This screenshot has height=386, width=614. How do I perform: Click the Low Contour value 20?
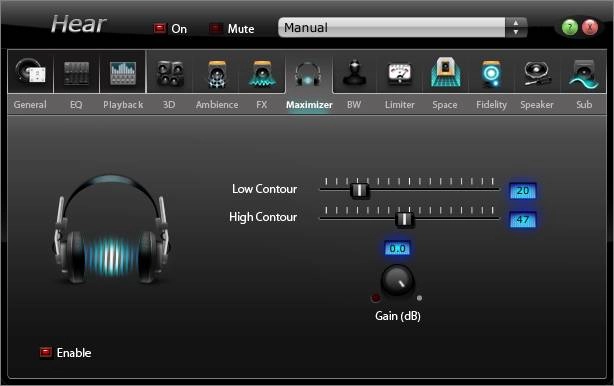tap(523, 191)
